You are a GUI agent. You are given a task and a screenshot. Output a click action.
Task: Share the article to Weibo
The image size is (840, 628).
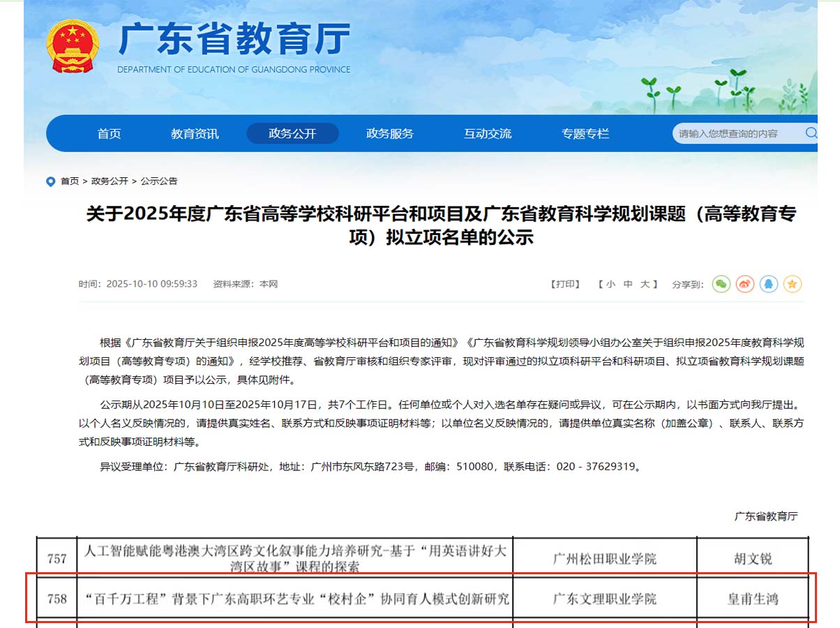(x=745, y=284)
